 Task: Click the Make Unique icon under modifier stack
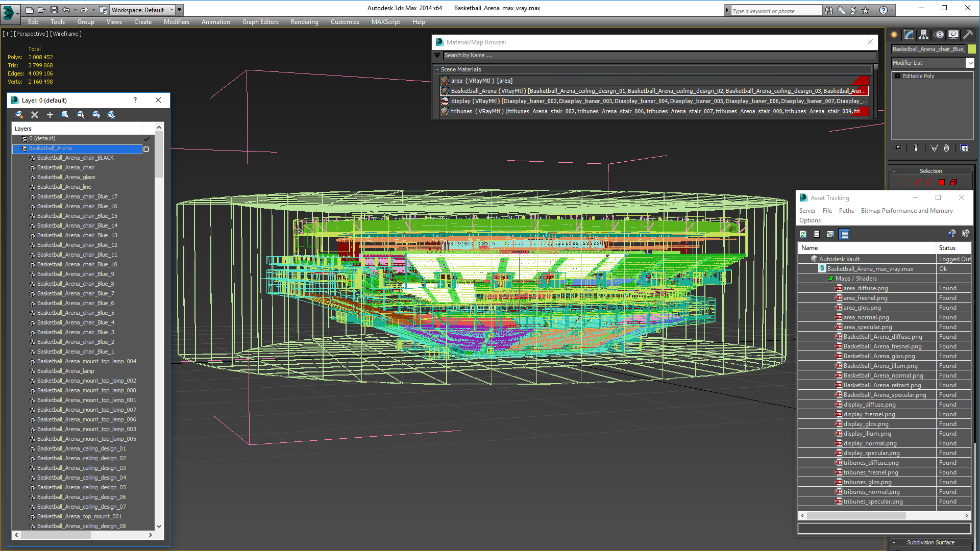934,148
